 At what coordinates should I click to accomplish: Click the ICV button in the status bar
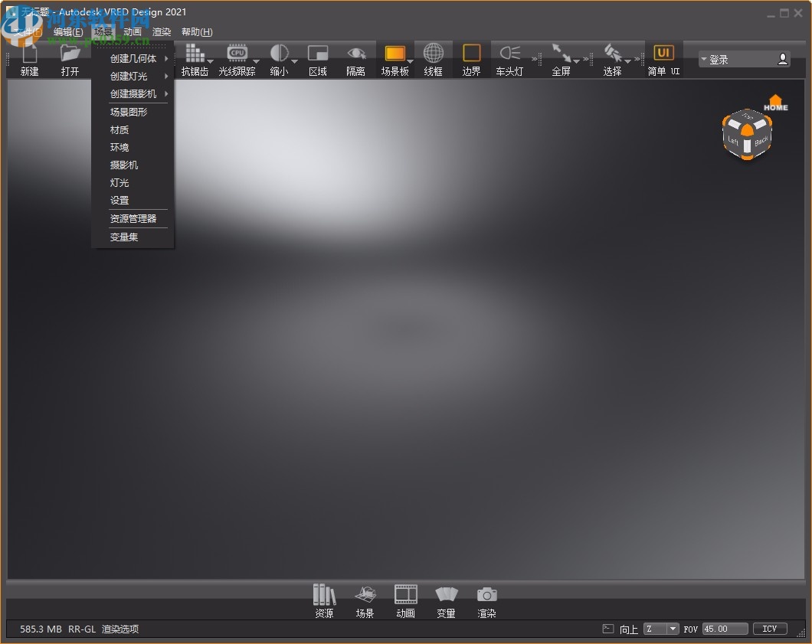coord(769,629)
